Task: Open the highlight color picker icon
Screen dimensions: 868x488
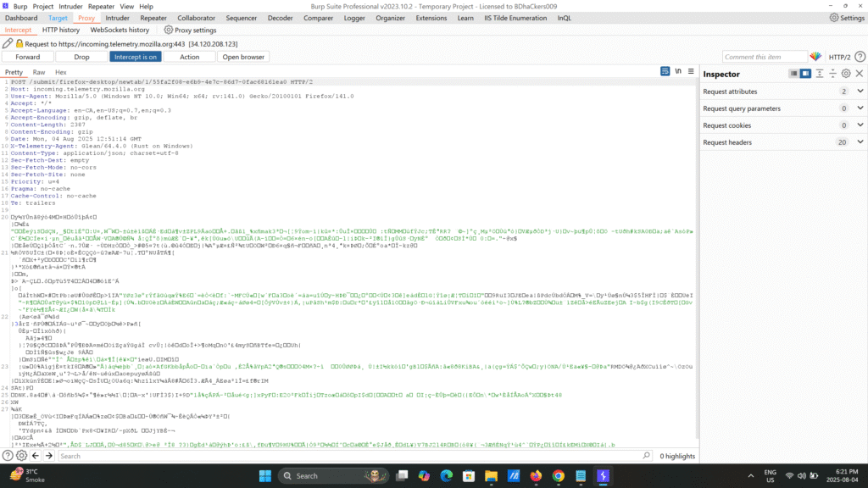Action: 815,57
